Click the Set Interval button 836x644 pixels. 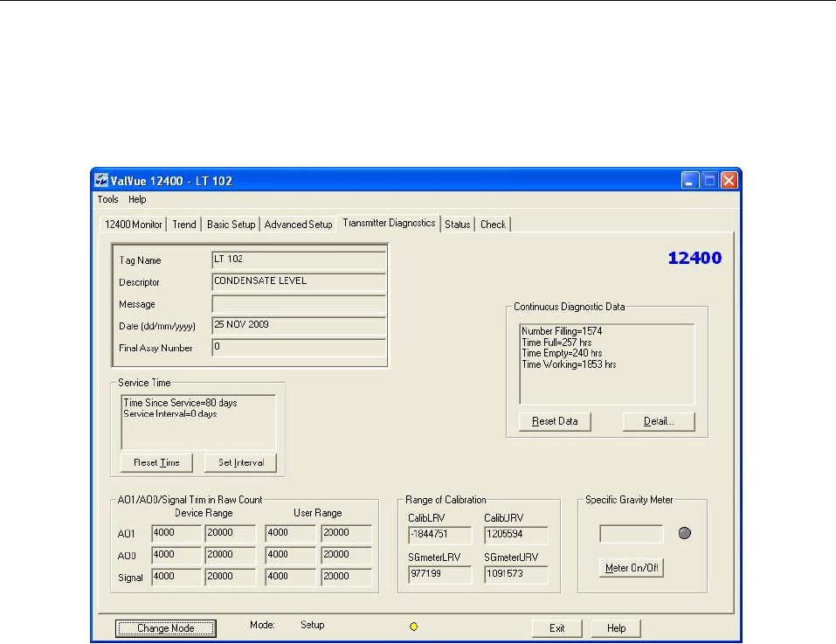pyautogui.click(x=241, y=462)
